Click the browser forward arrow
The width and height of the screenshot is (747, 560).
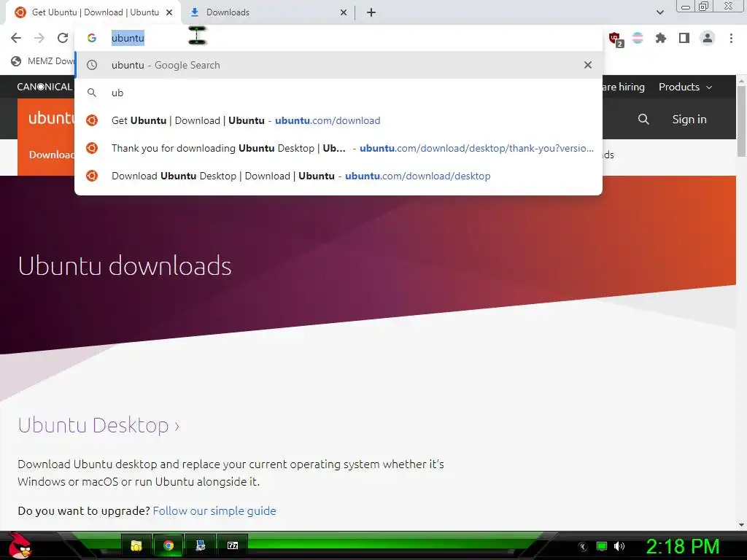point(39,38)
